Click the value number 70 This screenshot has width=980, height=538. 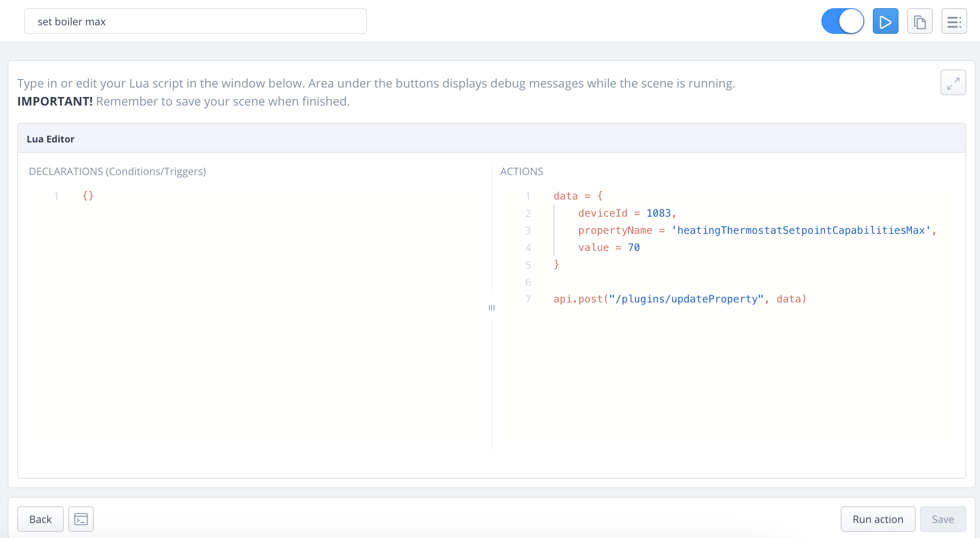coord(634,248)
